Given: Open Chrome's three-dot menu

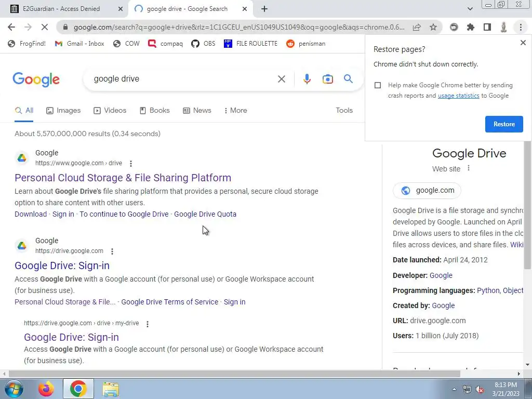Looking at the screenshot, I should tap(521, 27).
